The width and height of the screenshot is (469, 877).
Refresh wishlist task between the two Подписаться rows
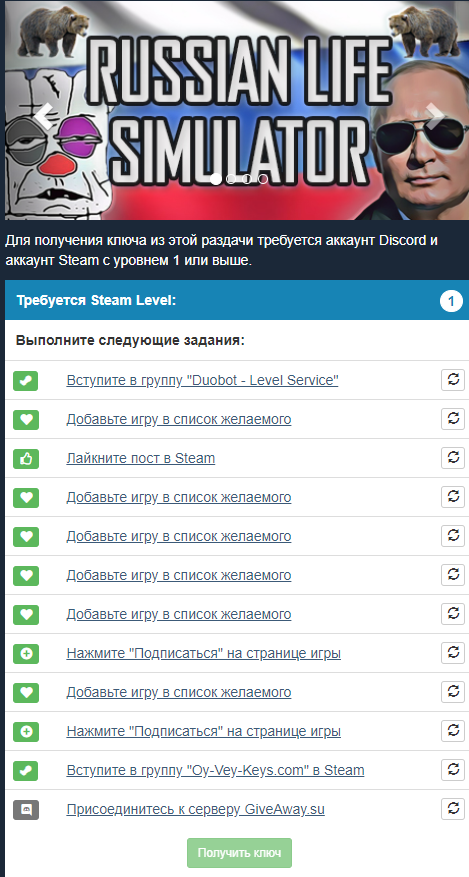coord(453,691)
